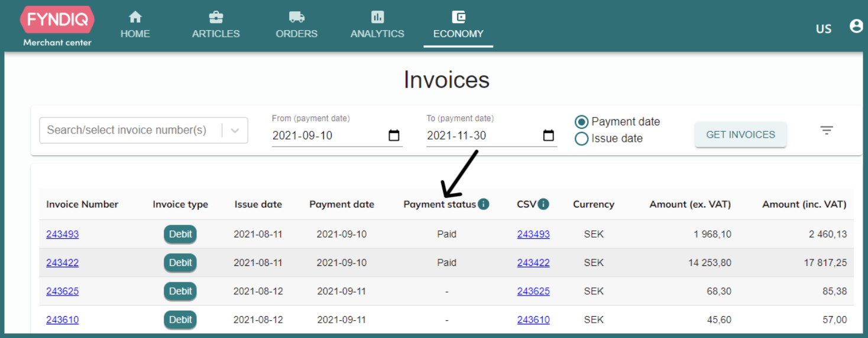Viewport: 868px width, 338px height.
Task: Select the Issue date radio button
Action: (x=582, y=139)
